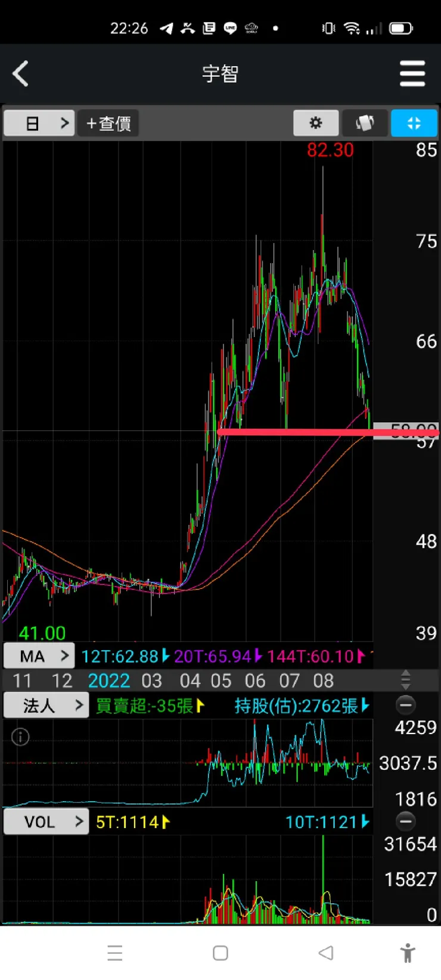Expand the 法人 indicator selector

(46, 706)
